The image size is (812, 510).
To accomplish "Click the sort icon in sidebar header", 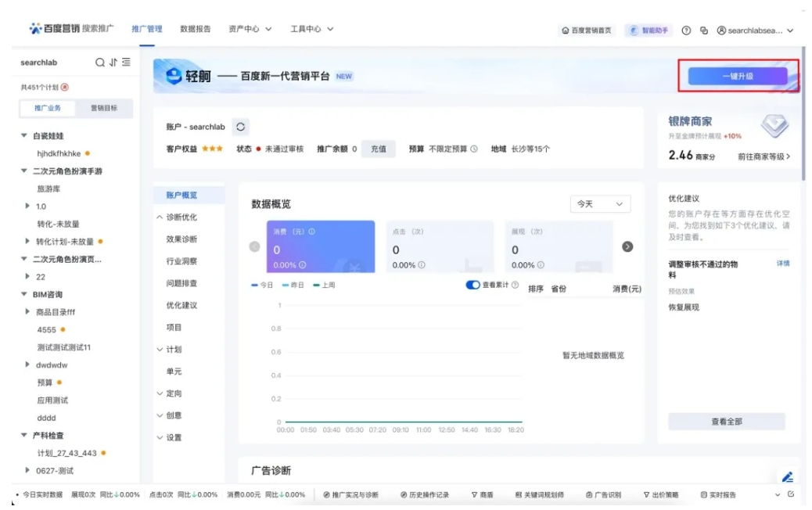I will click(x=113, y=62).
